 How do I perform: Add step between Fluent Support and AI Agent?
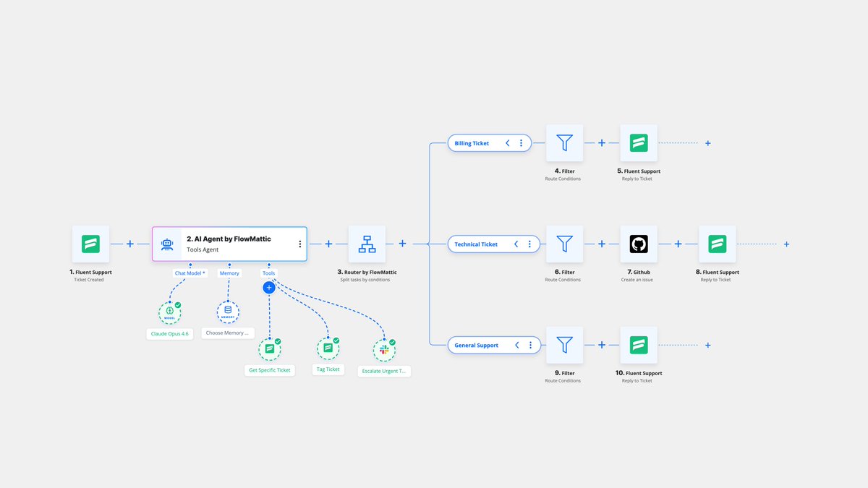coord(130,244)
